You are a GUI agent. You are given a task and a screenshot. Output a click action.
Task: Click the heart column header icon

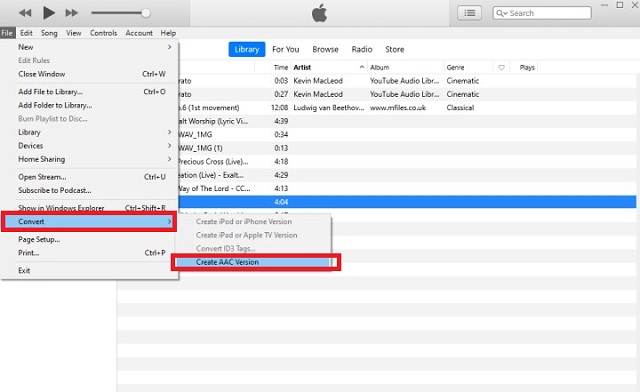click(x=501, y=67)
